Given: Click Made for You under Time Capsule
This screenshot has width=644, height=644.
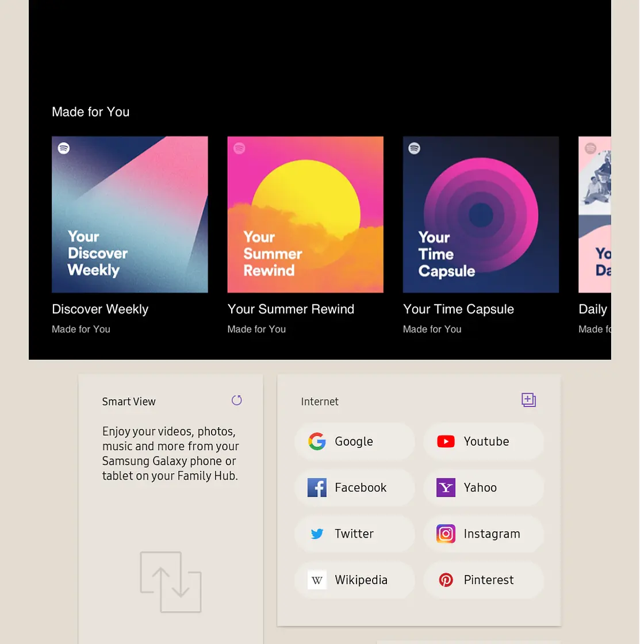Looking at the screenshot, I should (432, 329).
